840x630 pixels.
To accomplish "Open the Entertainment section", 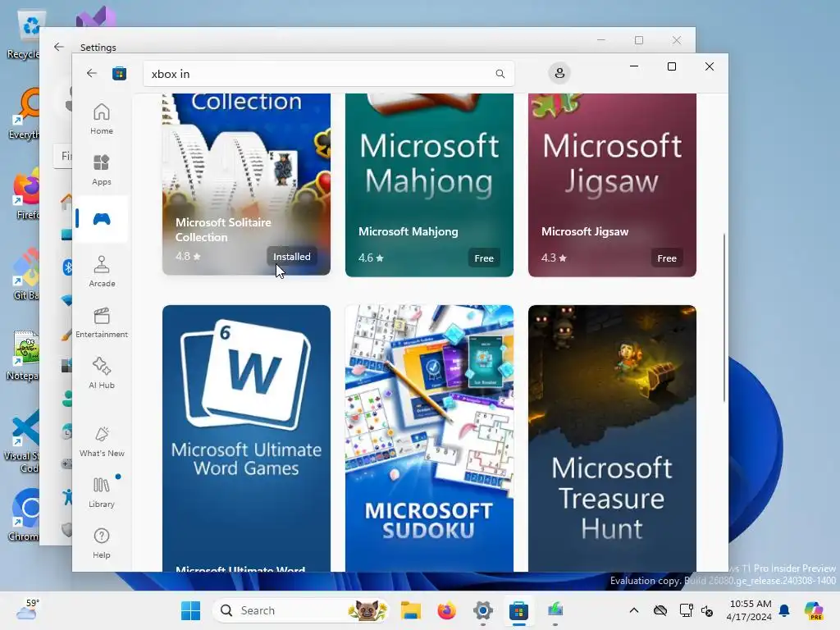I will pyautogui.click(x=101, y=322).
